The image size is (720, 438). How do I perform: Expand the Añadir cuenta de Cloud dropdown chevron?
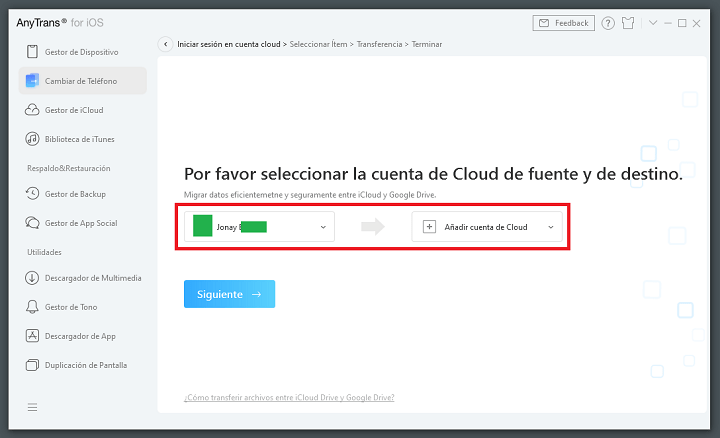[551, 227]
